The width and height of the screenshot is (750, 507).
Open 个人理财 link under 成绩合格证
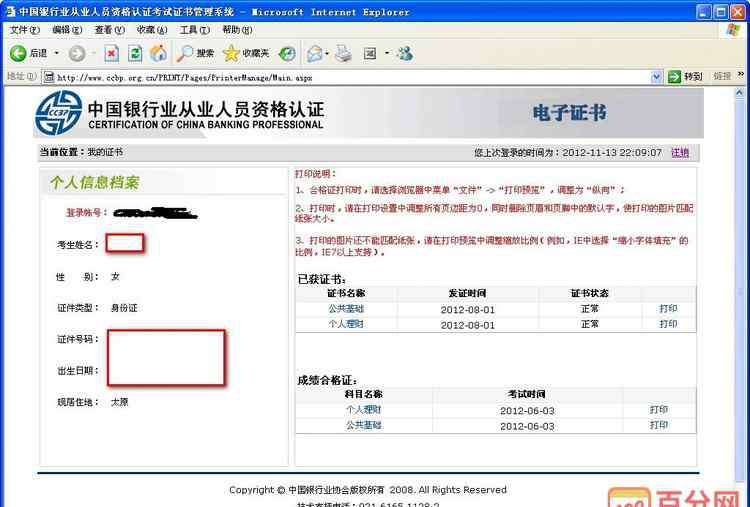(364, 409)
